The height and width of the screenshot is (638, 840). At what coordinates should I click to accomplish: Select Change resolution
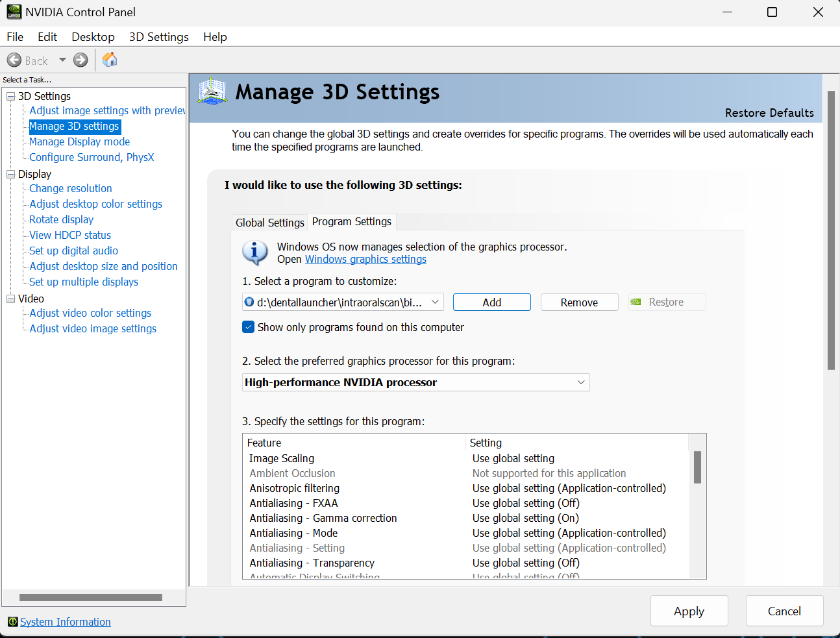[x=71, y=188]
